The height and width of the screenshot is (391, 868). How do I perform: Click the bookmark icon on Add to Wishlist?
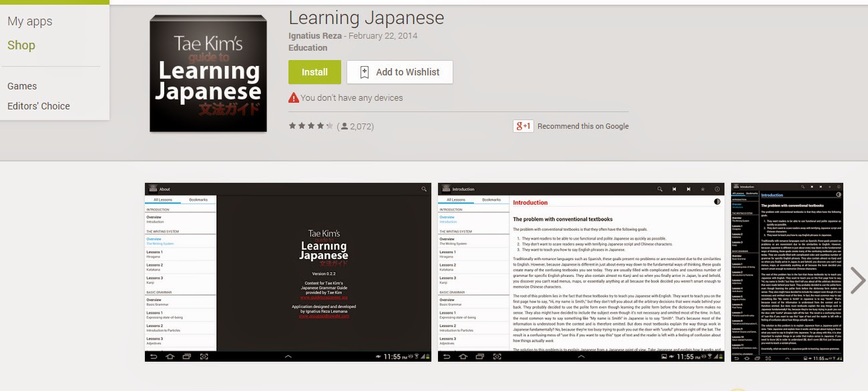pyautogui.click(x=364, y=72)
